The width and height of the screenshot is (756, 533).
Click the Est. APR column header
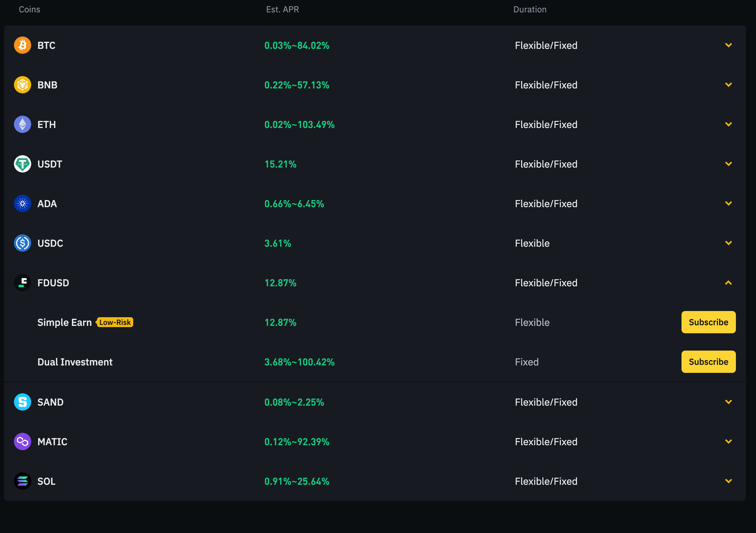(282, 9)
